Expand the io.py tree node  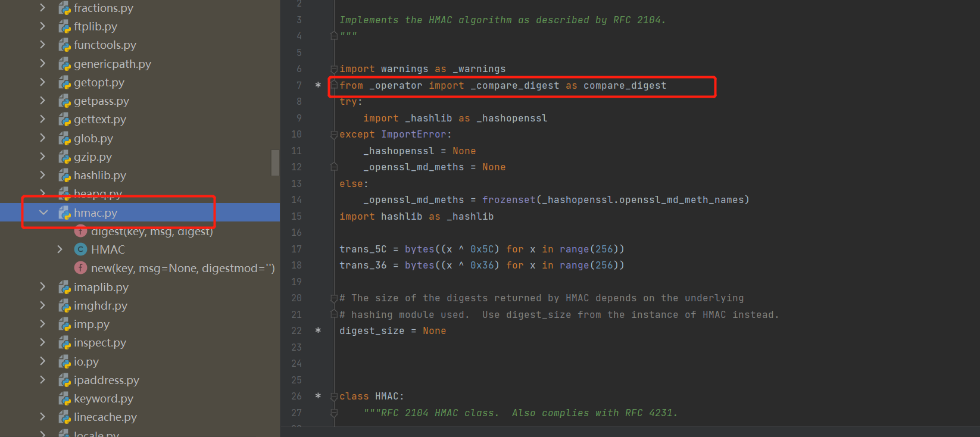click(x=42, y=361)
